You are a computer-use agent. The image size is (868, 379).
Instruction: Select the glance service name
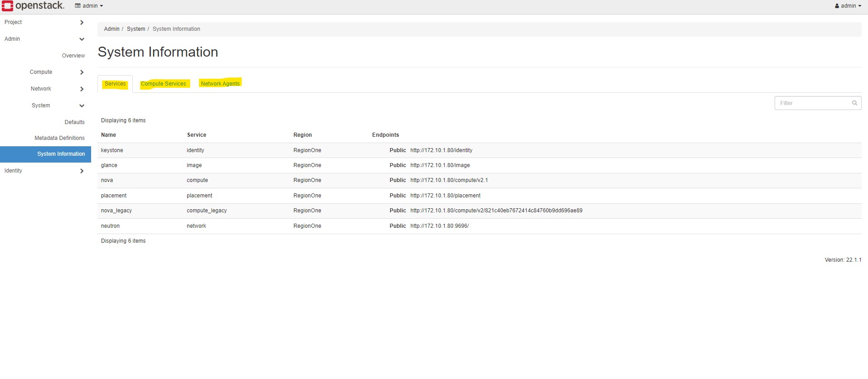coord(109,165)
